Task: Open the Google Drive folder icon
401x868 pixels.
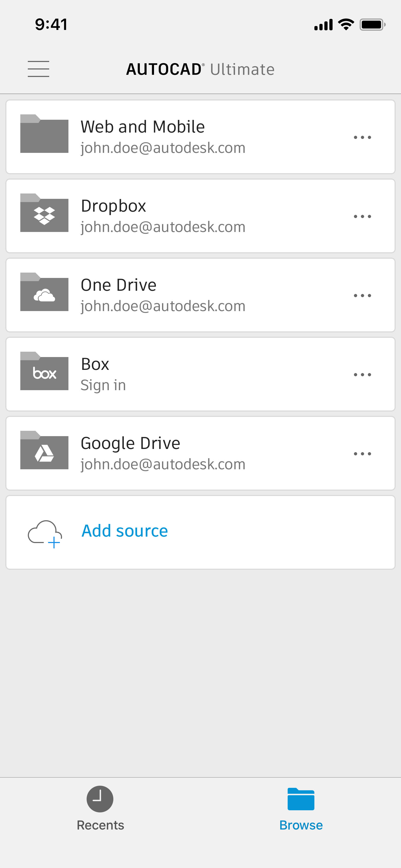Action: pyautogui.click(x=44, y=450)
